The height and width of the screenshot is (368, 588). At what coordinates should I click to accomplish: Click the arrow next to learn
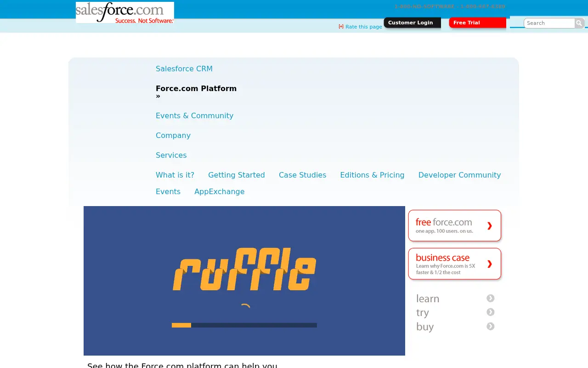point(491,298)
